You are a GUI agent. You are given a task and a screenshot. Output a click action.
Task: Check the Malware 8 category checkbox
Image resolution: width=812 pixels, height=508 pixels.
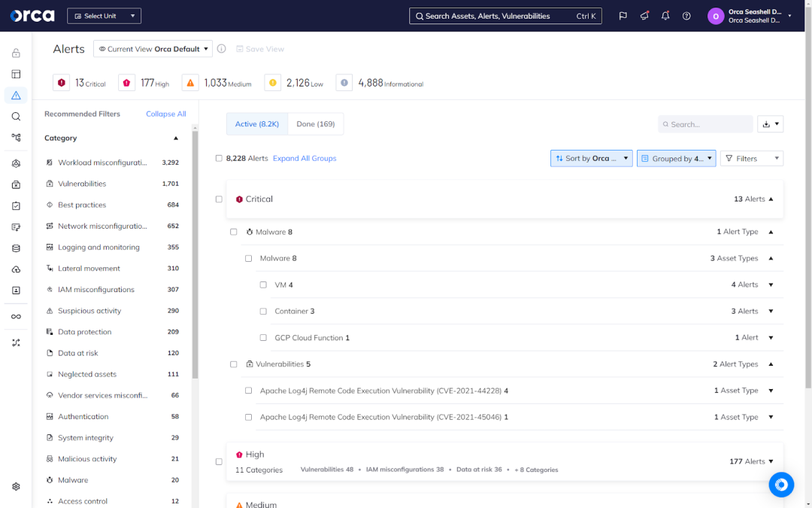tap(234, 232)
